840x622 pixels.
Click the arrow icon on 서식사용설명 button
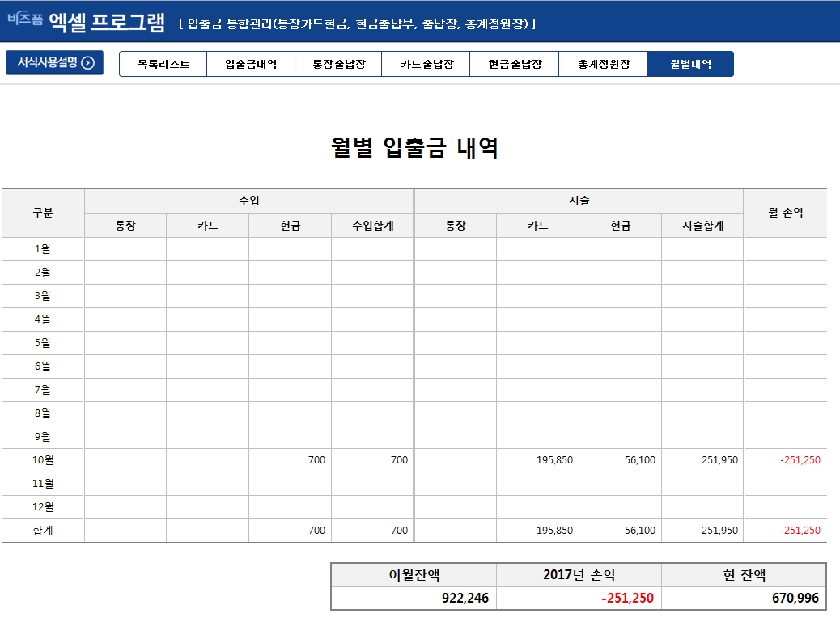[88, 63]
